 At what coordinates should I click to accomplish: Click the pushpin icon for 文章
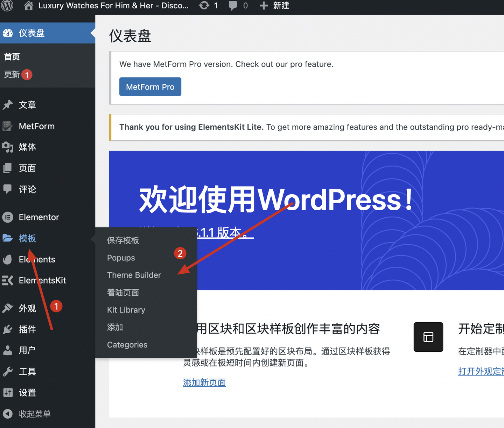point(8,105)
